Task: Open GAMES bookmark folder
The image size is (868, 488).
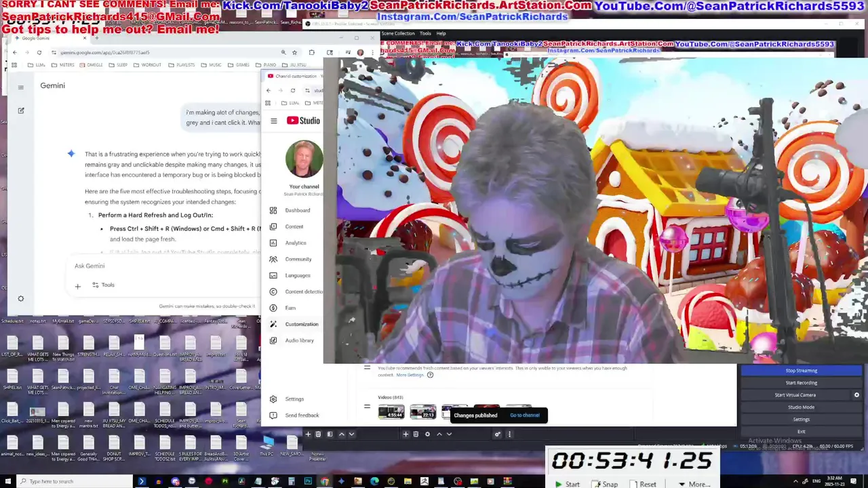Action: (239, 65)
